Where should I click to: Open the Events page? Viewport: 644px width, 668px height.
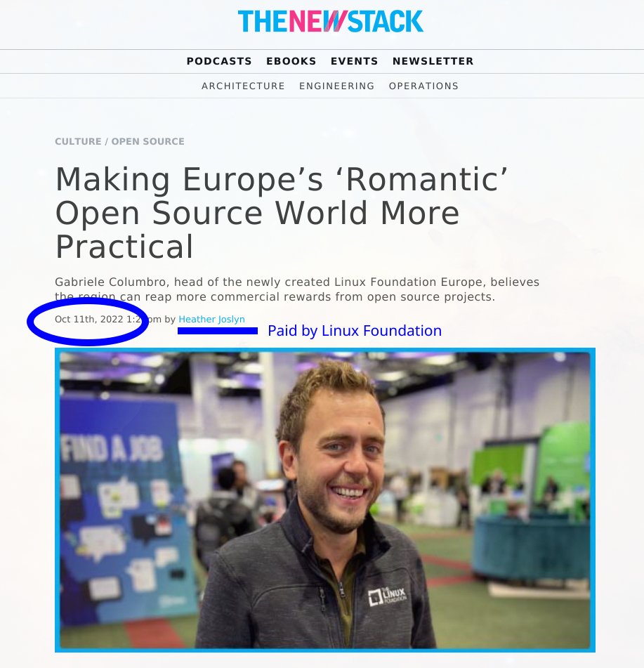coord(354,61)
